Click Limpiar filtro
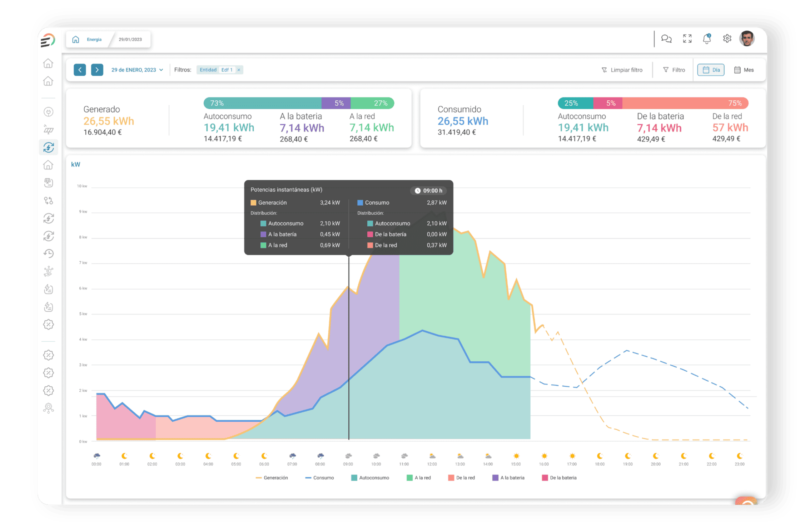 coord(622,70)
